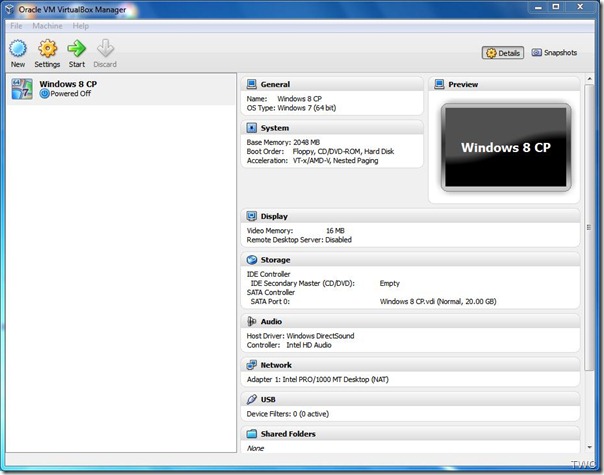Click the 'Powered Off' status text

70,94
